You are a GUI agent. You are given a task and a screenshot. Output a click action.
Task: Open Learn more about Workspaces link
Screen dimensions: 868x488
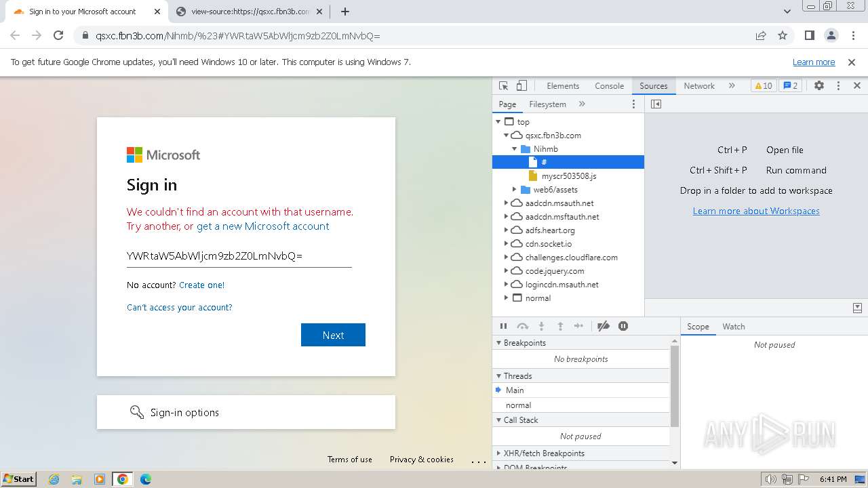756,211
